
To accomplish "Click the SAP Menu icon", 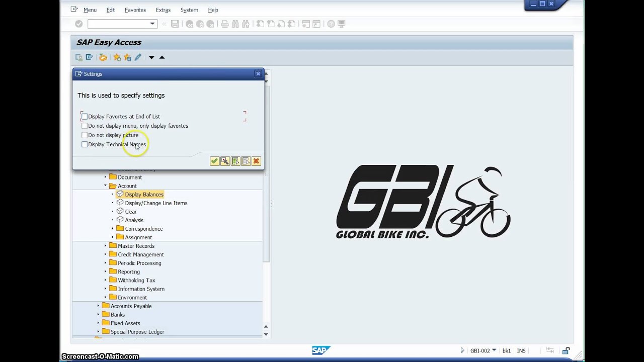I will (89, 57).
